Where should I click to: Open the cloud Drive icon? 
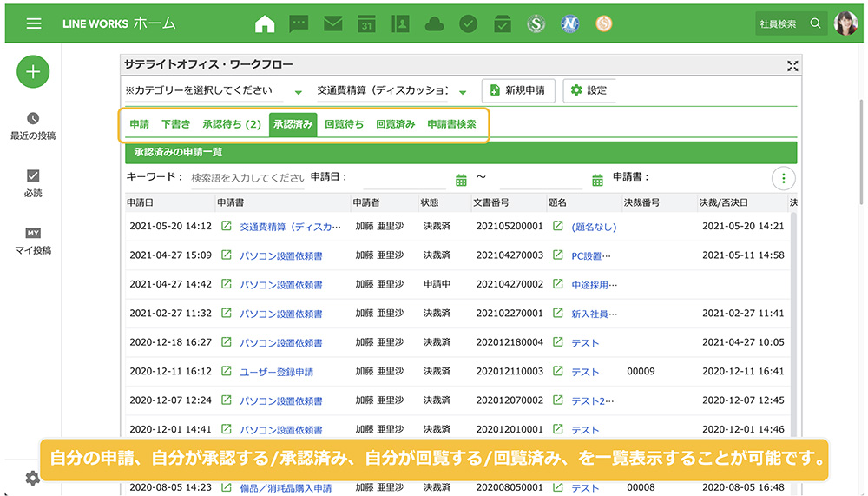click(x=434, y=23)
